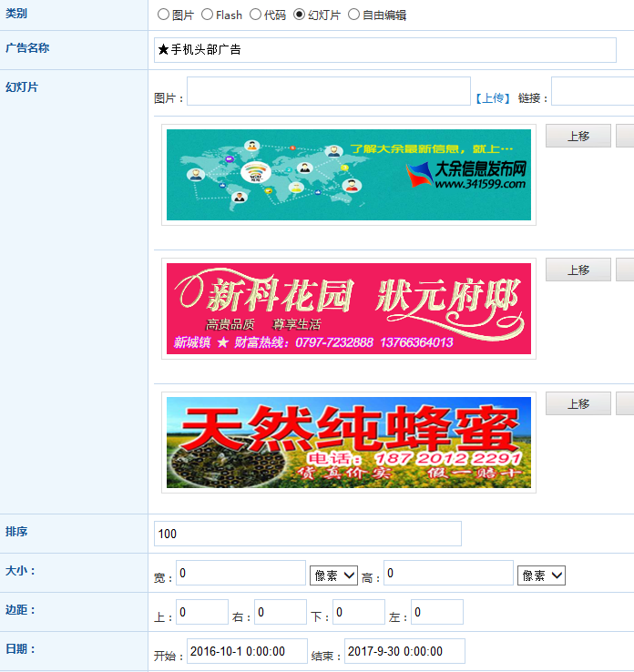Choose the 代码 radio option
This screenshot has width=634, height=672.
[x=255, y=15]
